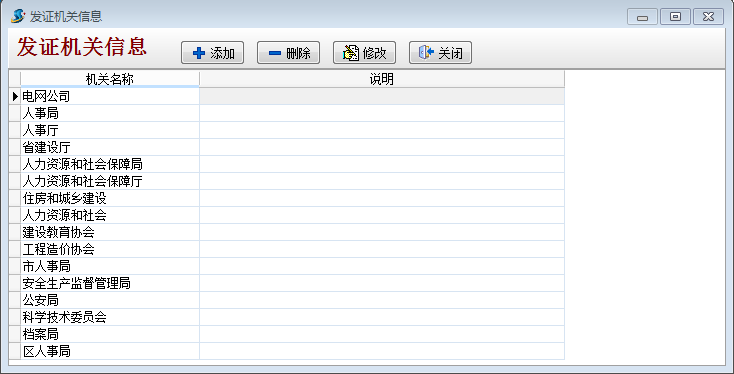
Task: Maximize the 发证机关信息 window
Action: coord(675,17)
